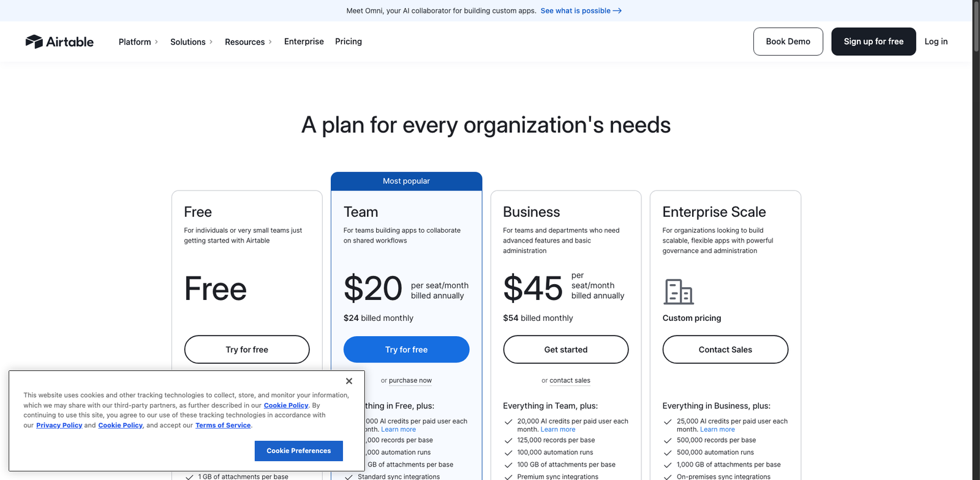The width and height of the screenshot is (980, 480).
Task: Select Pricing in the top navigation
Action: tap(349, 42)
